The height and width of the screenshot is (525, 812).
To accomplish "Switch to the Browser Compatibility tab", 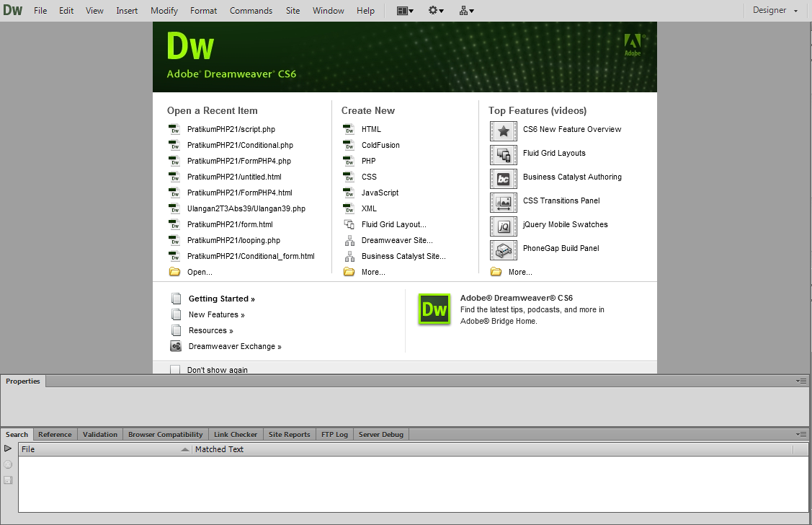I will point(165,434).
